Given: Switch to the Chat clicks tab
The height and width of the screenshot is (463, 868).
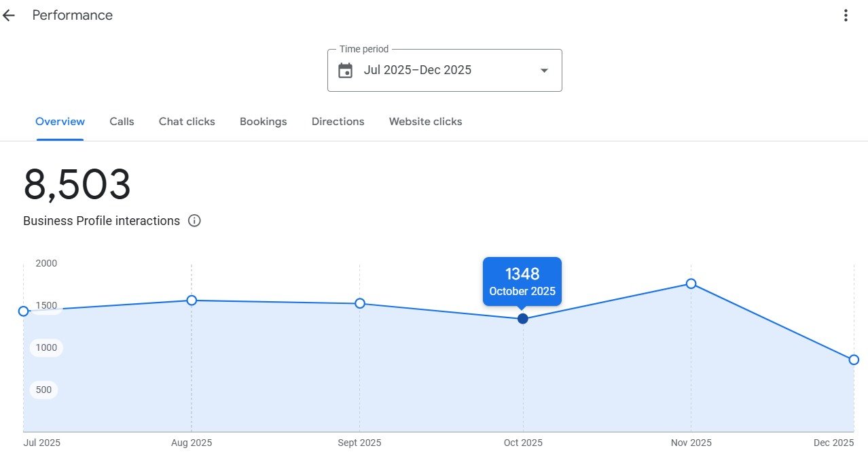Looking at the screenshot, I should [x=187, y=122].
